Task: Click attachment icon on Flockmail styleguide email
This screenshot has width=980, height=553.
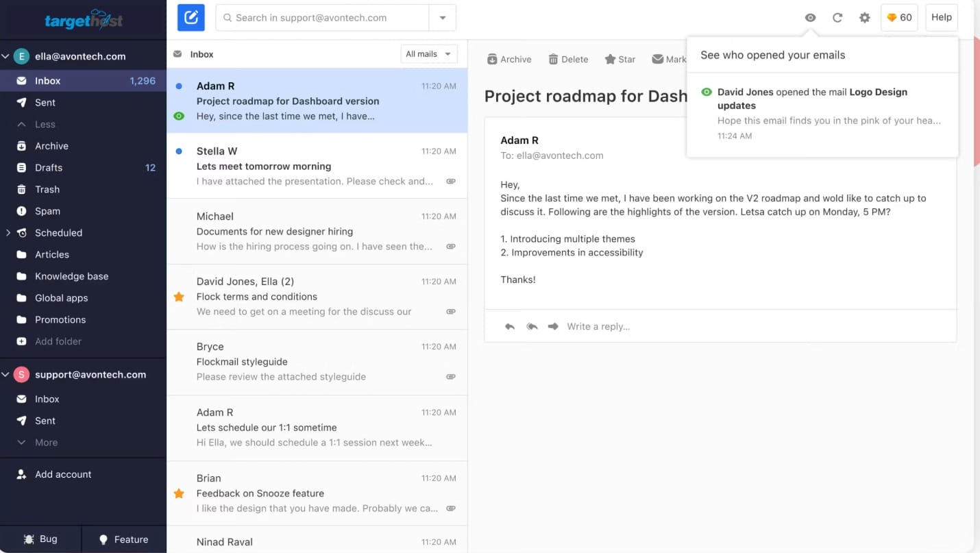Action: click(451, 377)
